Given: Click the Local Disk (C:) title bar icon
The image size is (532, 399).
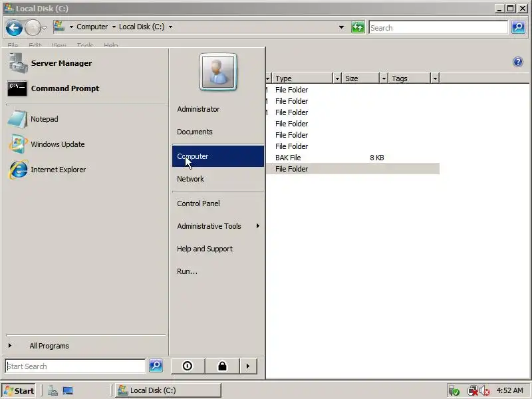Looking at the screenshot, I should click(x=9, y=8).
